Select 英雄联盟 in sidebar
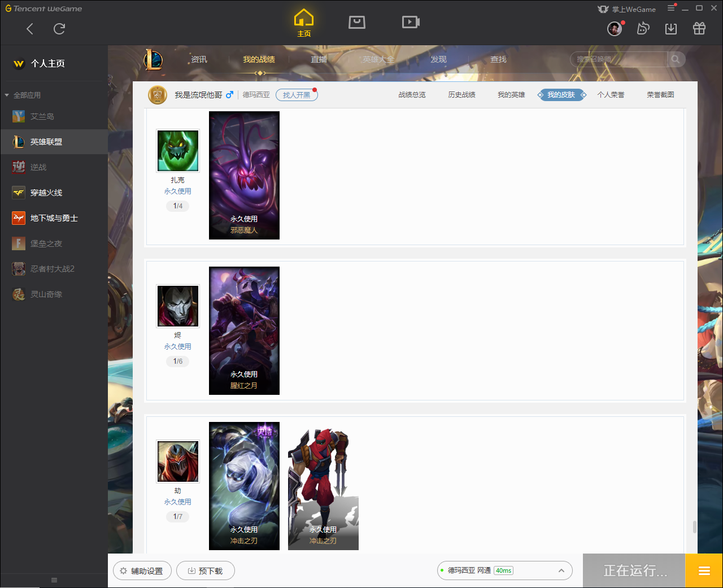This screenshot has height=588, width=723. pyautogui.click(x=54, y=142)
